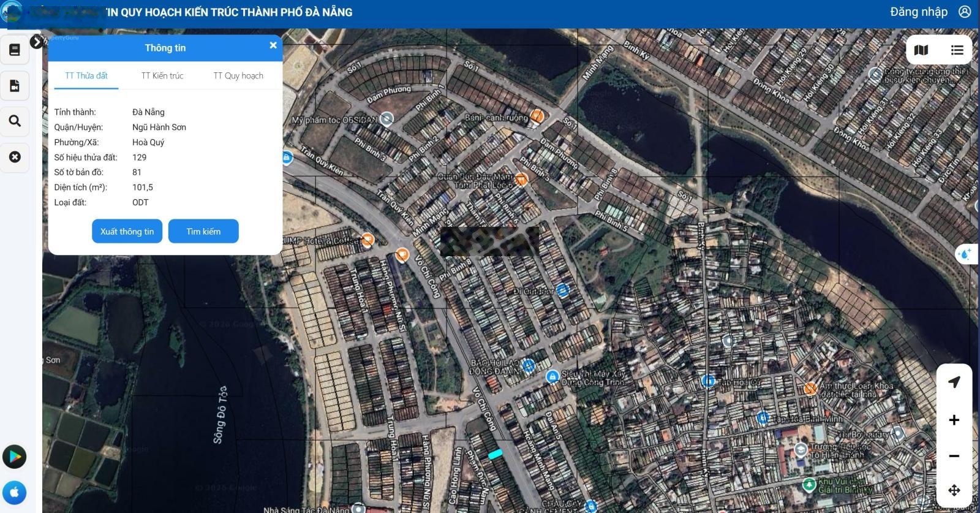This screenshot has height=513, width=980.
Task: Click the file export icon in sidebar
Action: (x=15, y=86)
